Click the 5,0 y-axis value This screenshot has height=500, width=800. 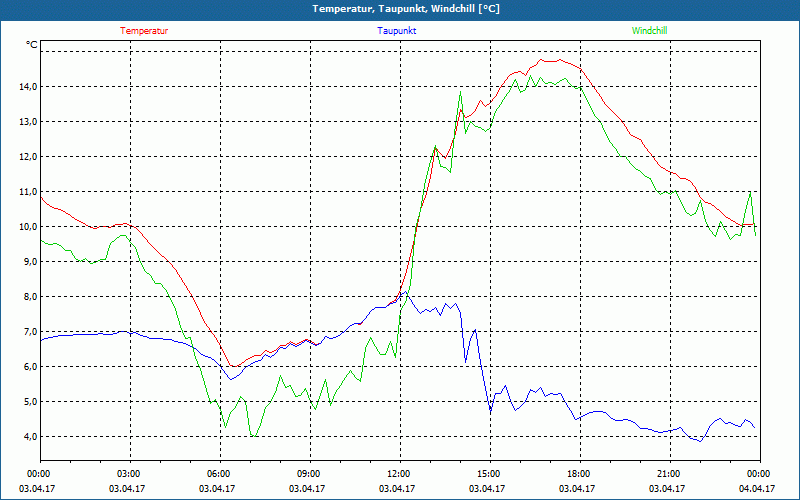coord(31,402)
